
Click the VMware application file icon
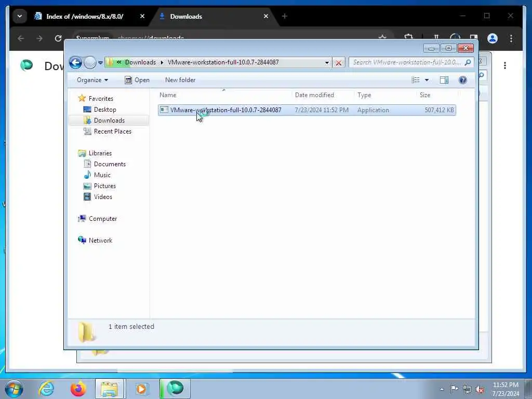point(164,110)
